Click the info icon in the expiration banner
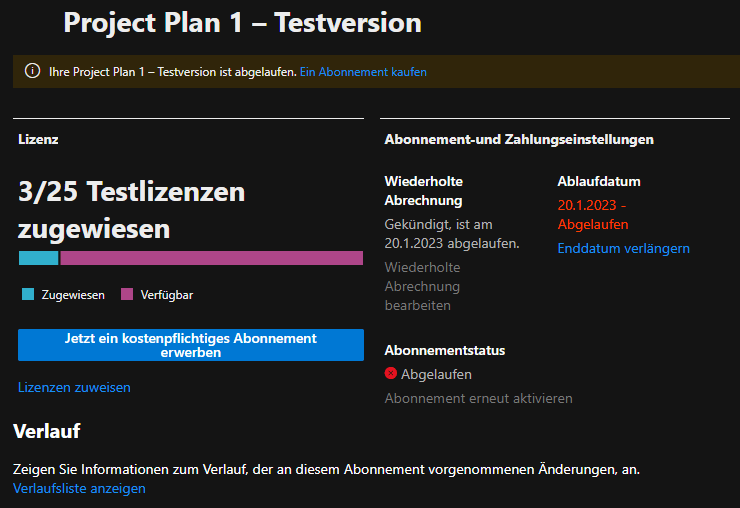 (32, 71)
